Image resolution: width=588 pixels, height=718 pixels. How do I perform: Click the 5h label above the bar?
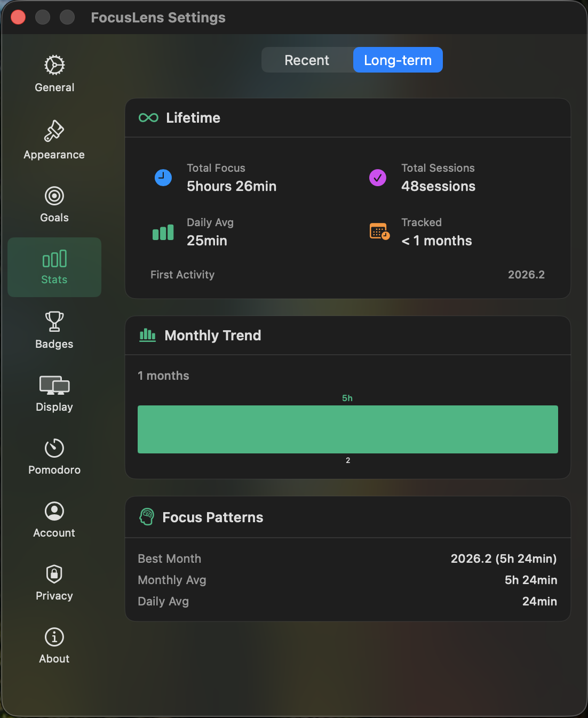point(347,398)
